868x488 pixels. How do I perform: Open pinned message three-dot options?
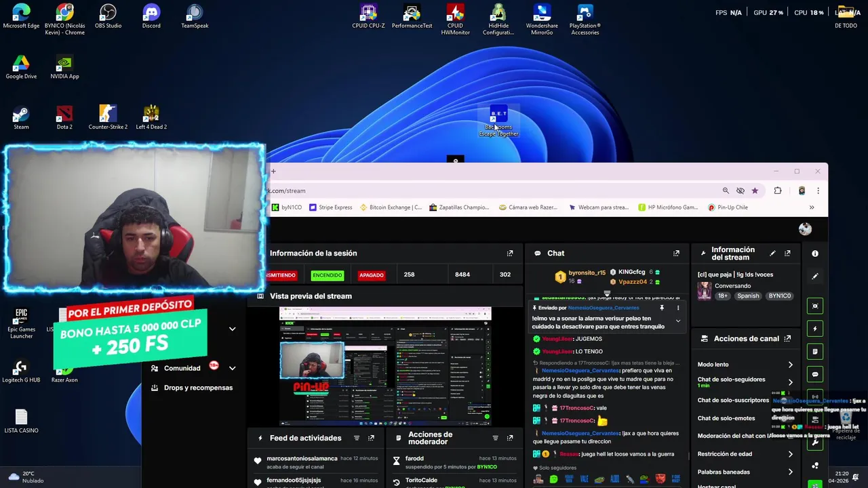tap(677, 308)
